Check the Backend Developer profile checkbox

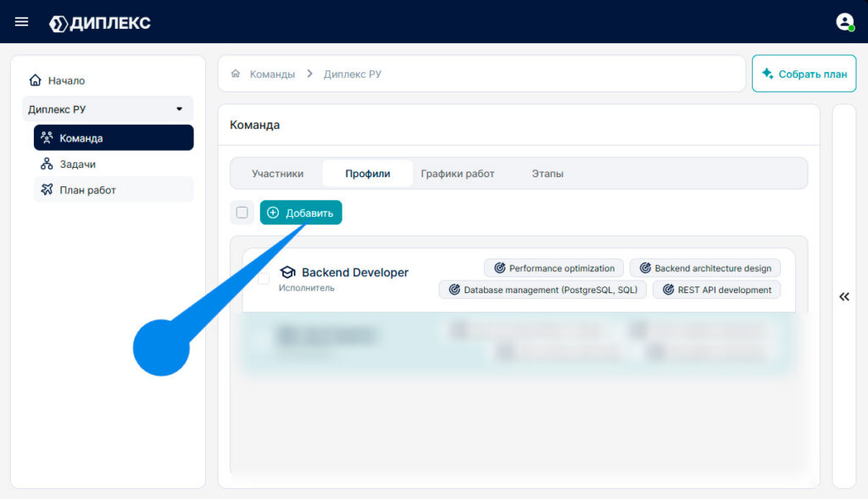pos(264,278)
